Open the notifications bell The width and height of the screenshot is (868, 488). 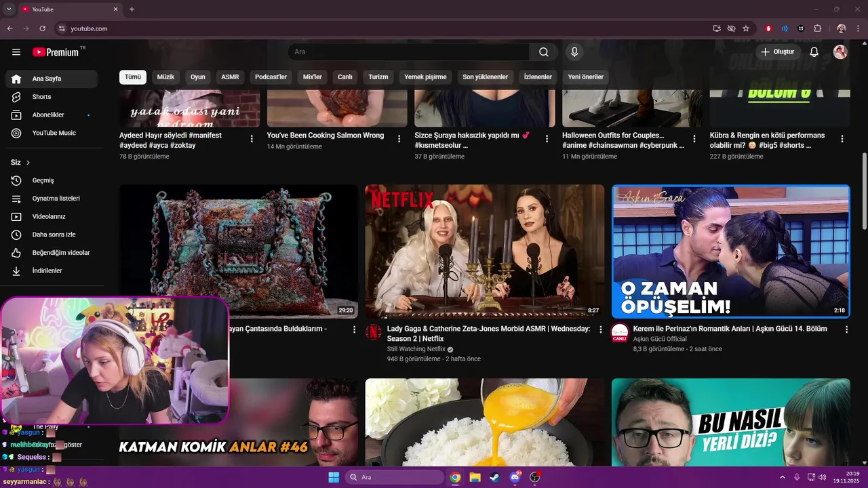click(x=814, y=52)
